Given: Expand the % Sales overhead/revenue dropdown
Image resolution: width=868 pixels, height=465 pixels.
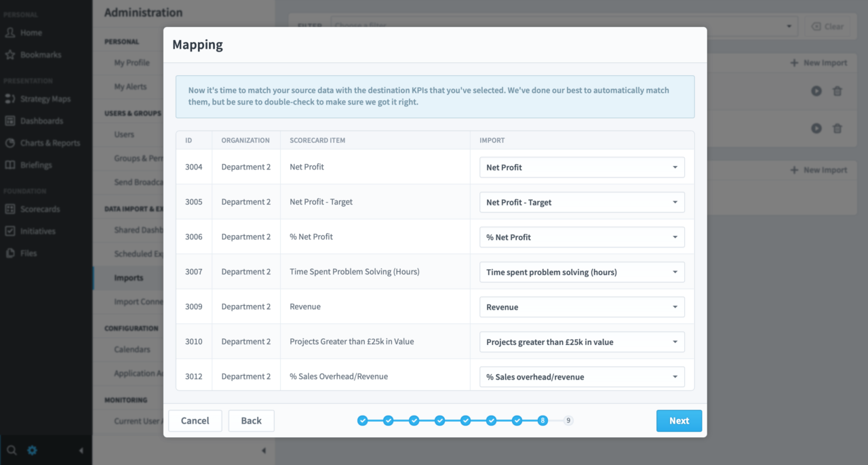Looking at the screenshot, I should tap(581, 377).
